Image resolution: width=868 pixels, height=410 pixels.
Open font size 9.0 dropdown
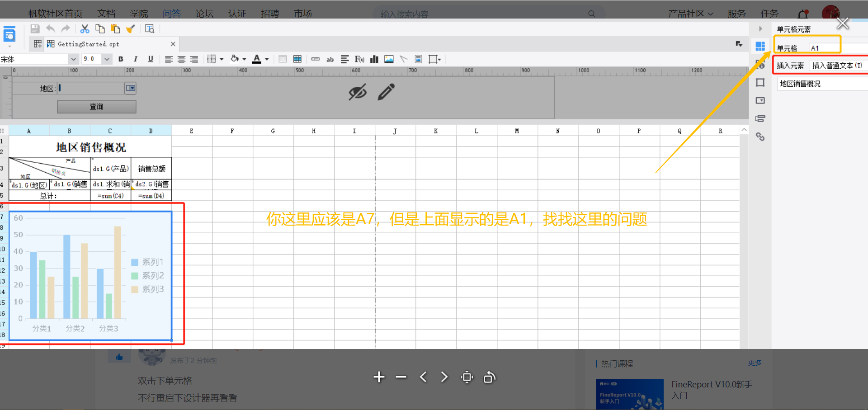click(107, 59)
